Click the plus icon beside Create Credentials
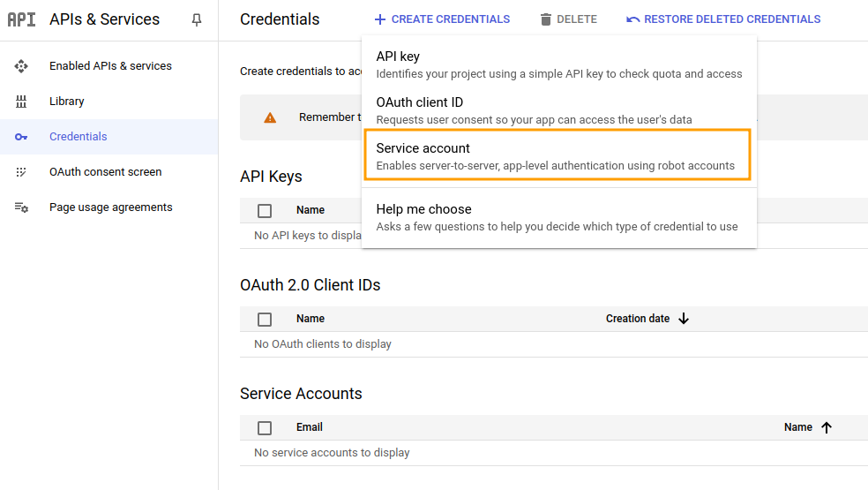The image size is (868, 490). pos(379,19)
